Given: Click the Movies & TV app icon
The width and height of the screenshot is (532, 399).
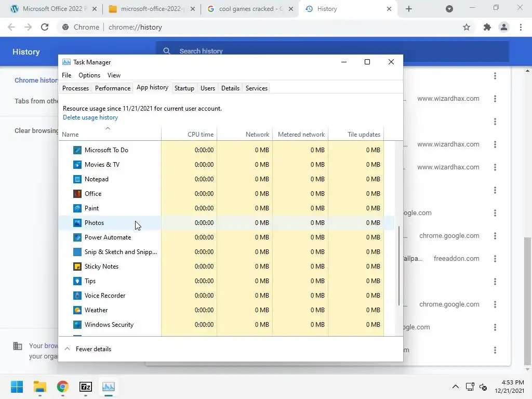Looking at the screenshot, I should pyautogui.click(x=77, y=165).
